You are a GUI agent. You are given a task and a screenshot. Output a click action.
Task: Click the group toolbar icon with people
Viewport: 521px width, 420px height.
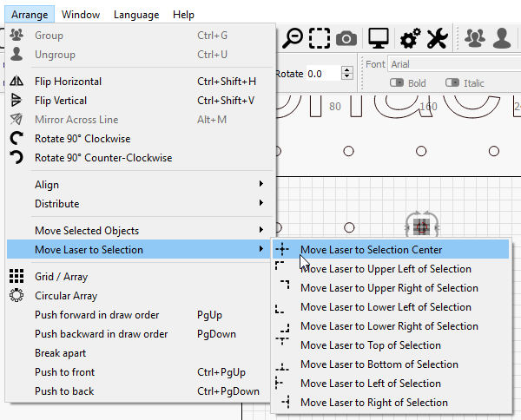(x=474, y=38)
